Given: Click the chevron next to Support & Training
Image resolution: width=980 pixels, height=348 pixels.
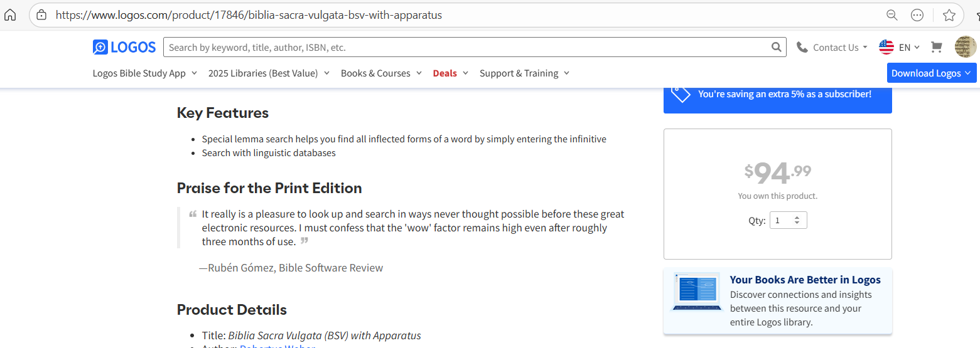Looking at the screenshot, I should tap(566, 73).
